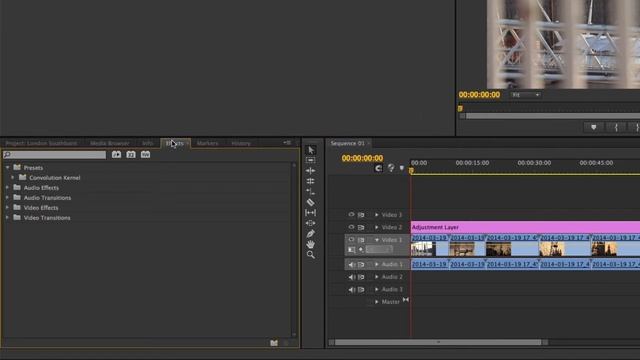Filter effects by Accelerated Effects icon
Viewport: 640px width, 360px height.
[x=116, y=155]
